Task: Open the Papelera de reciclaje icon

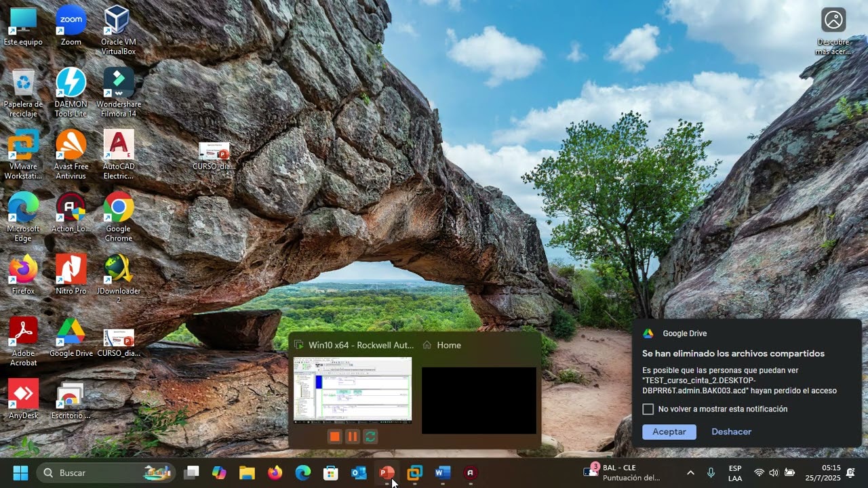Action: click(x=23, y=92)
